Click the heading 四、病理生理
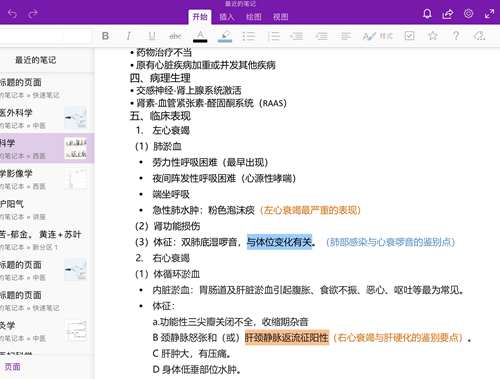500x379 pixels. [160, 78]
